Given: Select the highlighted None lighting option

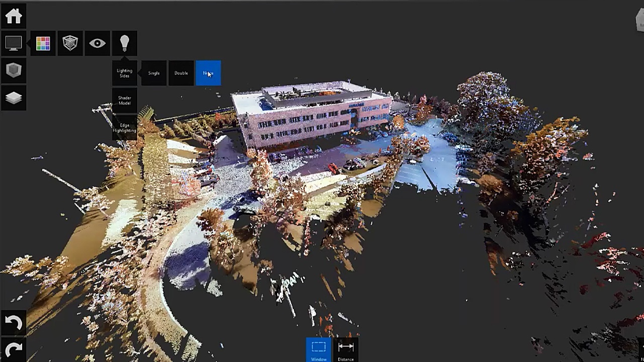Looking at the screenshot, I should tap(208, 73).
